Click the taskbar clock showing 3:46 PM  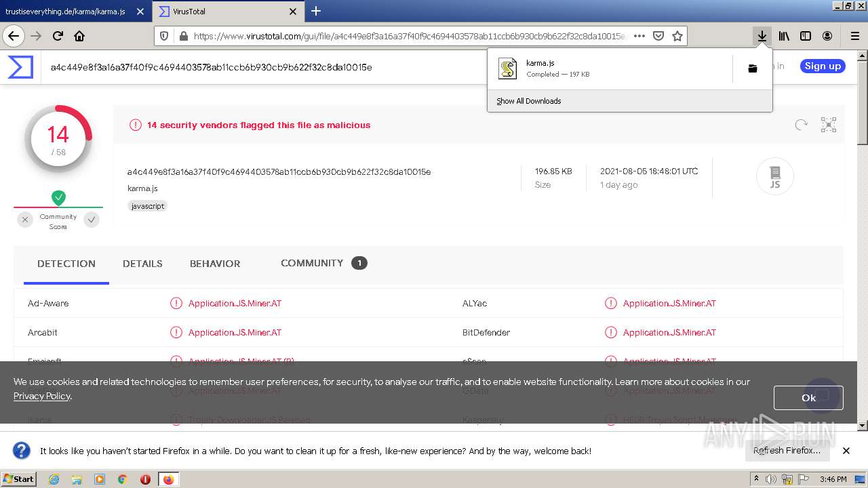click(x=833, y=479)
